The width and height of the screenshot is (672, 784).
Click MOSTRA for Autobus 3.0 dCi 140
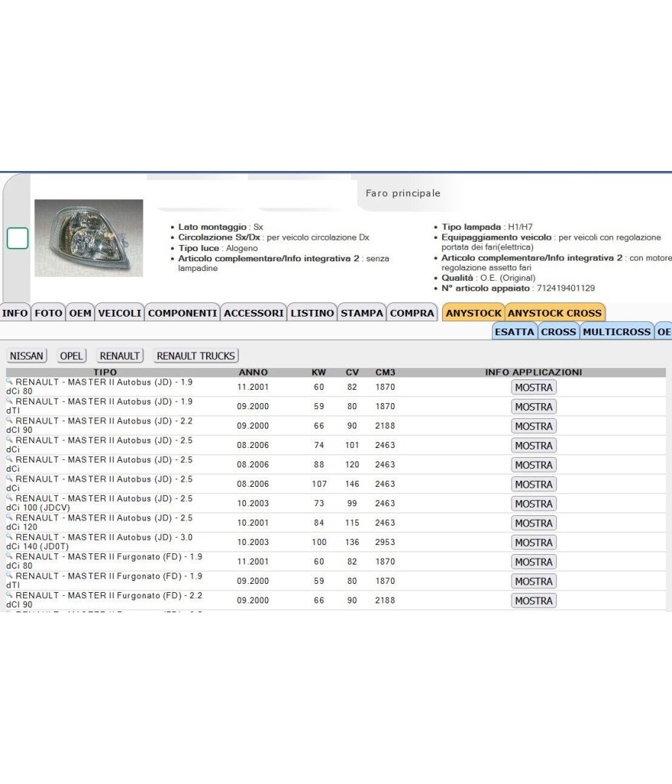pos(534,543)
